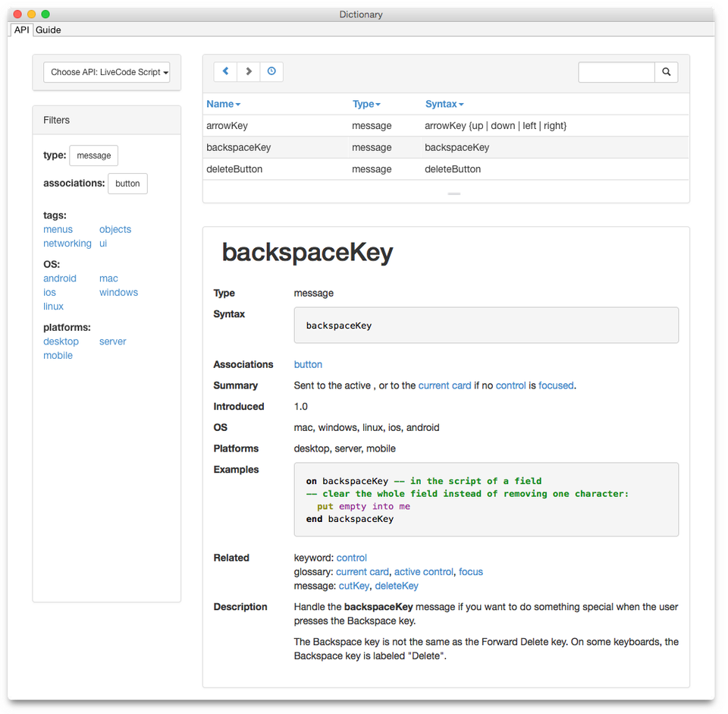
Task: Select the API tab
Action: [x=21, y=30]
